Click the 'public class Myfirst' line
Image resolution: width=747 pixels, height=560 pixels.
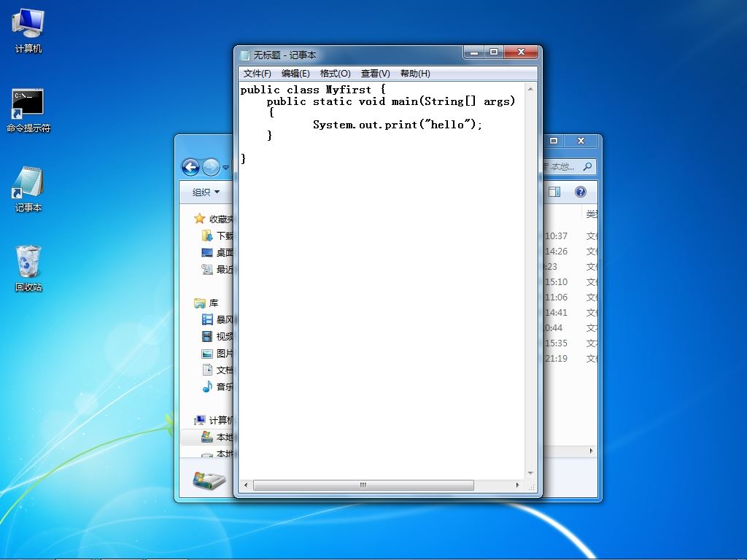tap(313, 90)
